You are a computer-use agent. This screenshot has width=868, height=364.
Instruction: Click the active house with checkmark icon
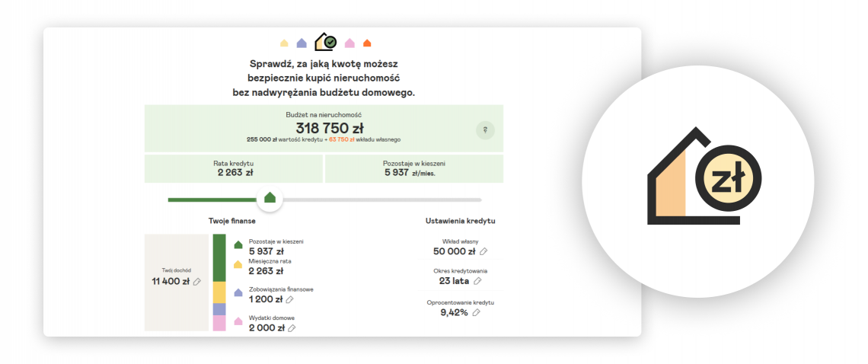(x=326, y=42)
